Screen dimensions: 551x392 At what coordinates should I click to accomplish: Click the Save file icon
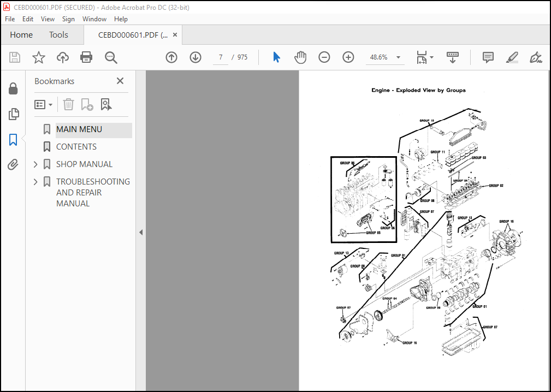(x=15, y=57)
